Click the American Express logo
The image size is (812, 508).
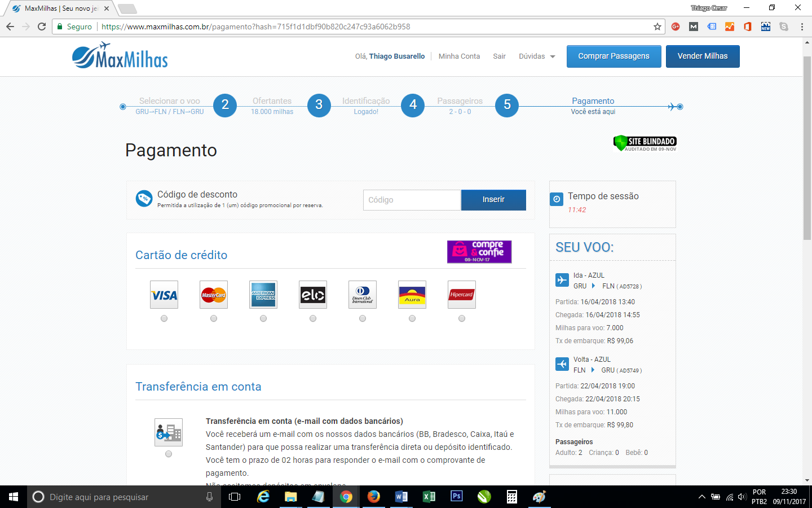pyautogui.click(x=263, y=295)
